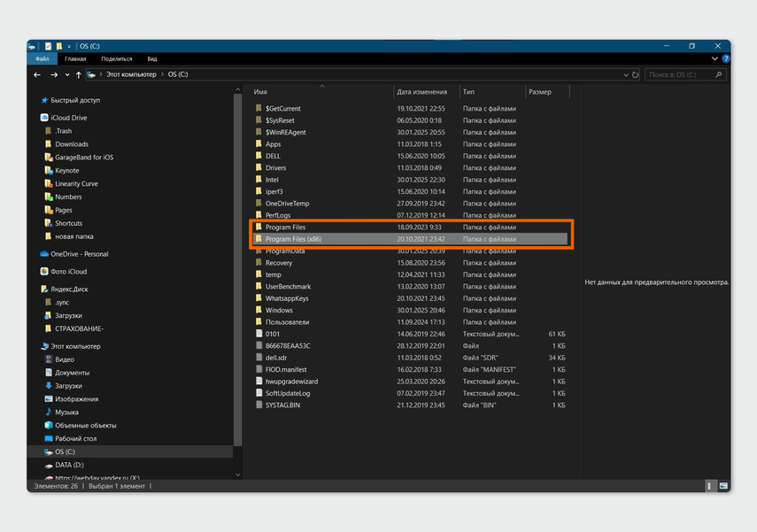Open the Яндекс.Диск sidebar entry

tap(69, 289)
